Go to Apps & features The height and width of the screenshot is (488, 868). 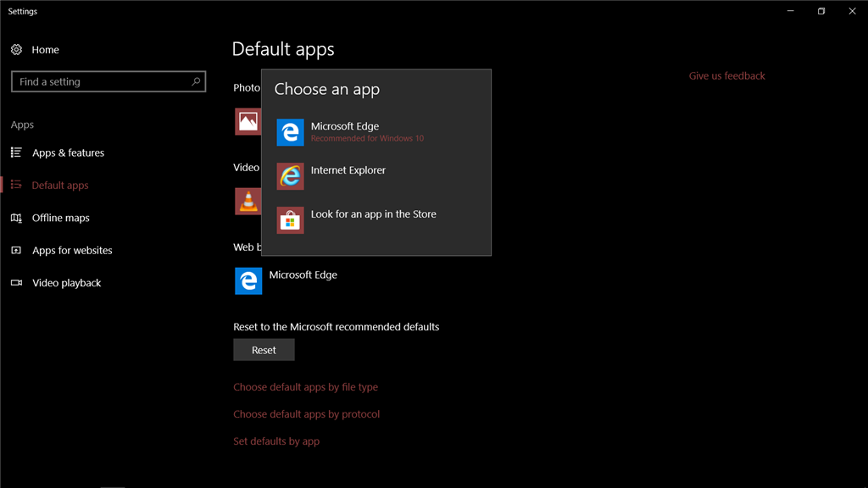(x=68, y=152)
